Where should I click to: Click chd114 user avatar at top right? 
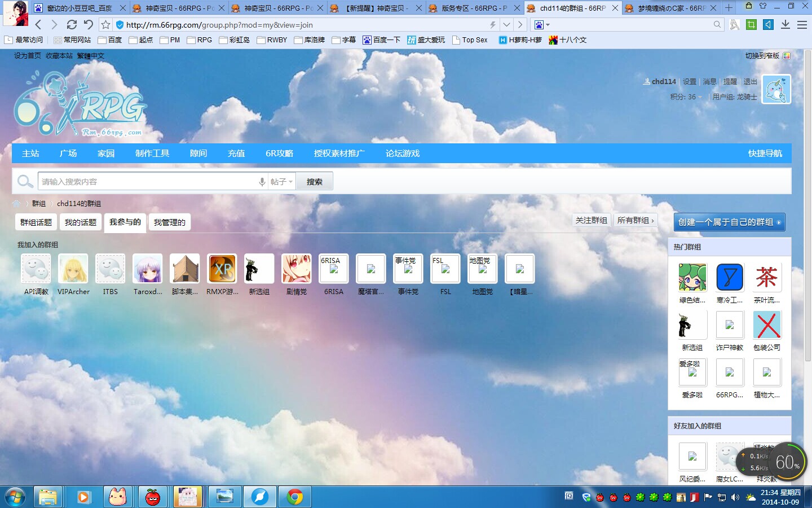tap(776, 89)
